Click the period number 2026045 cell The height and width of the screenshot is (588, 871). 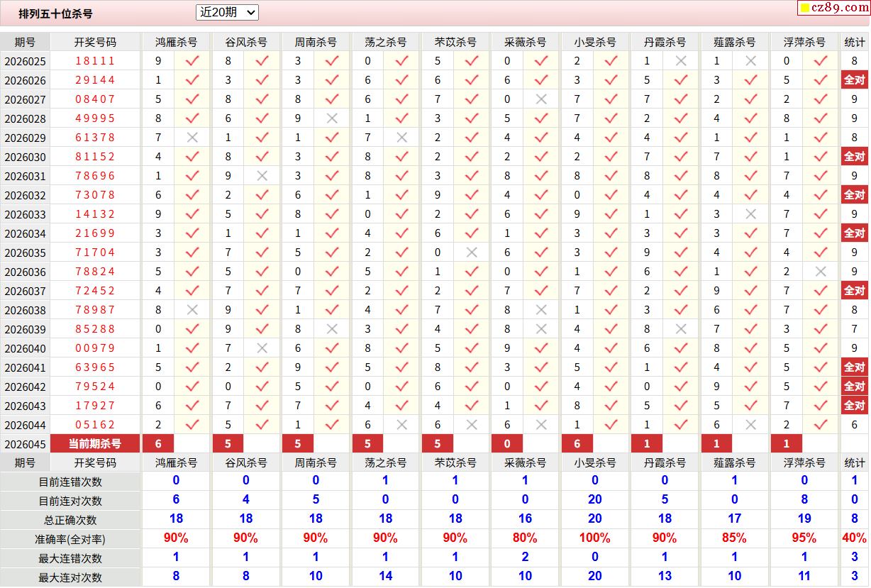click(x=25, y=444)
